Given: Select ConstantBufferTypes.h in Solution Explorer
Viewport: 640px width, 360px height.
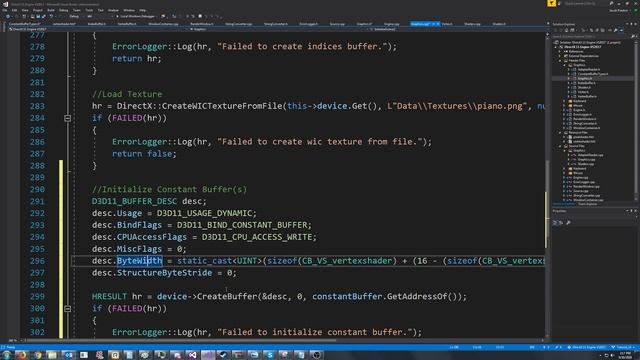Looking at the screenshot, I should coord(593,74).
